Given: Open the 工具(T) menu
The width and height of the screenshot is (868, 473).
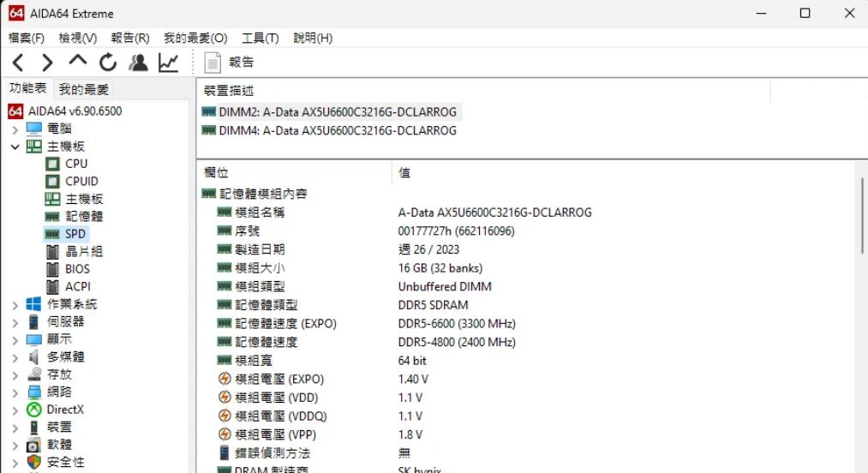Looking at the screenshot, I should [260, 38].
